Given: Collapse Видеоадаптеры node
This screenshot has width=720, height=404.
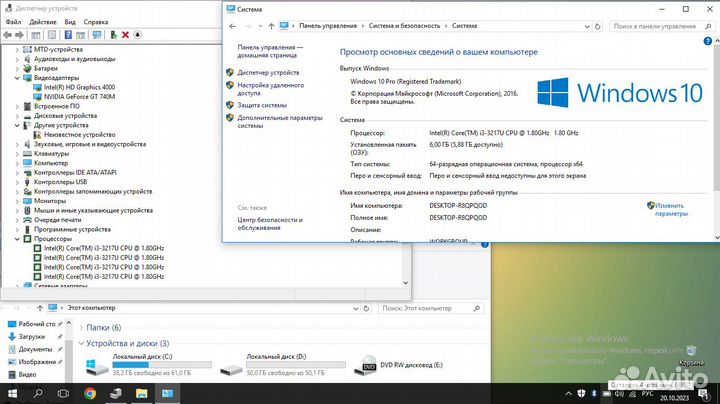Looking at the screenshot, I should tap(17, 78).
